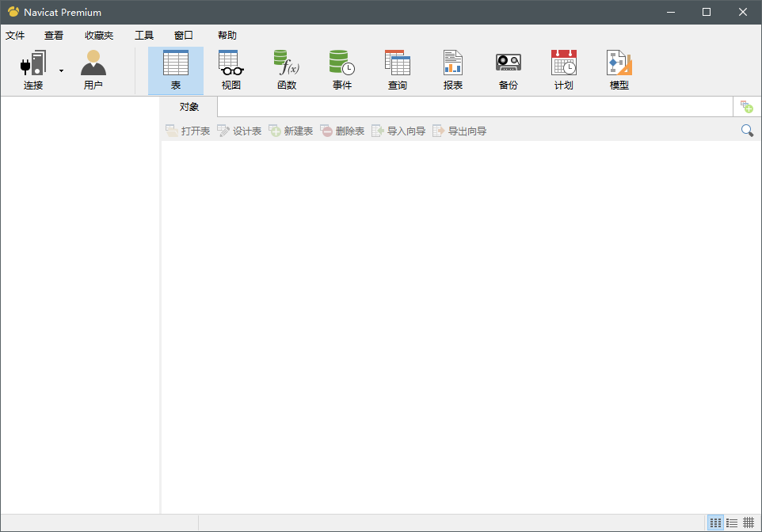Select the Objects (对象) tab

189,107
